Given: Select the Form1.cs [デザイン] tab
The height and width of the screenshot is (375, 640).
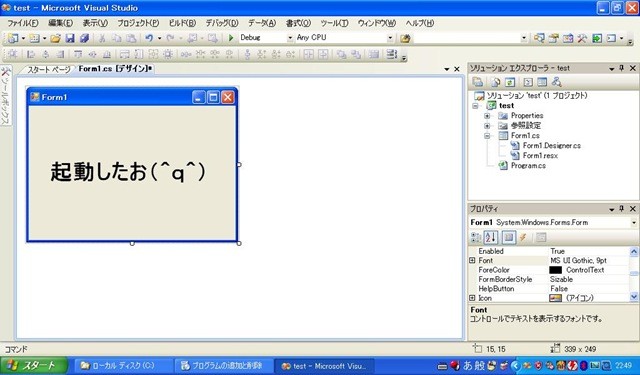Looking at the screenshot, I should 115,69.
